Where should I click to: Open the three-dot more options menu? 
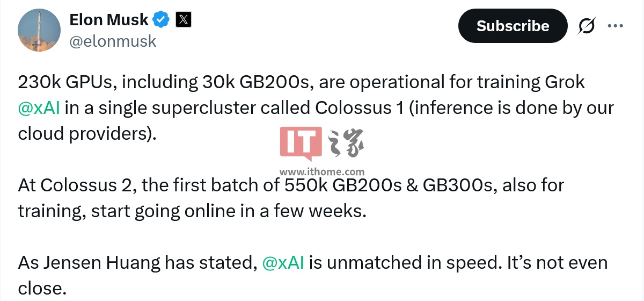[x=615, y=26]
